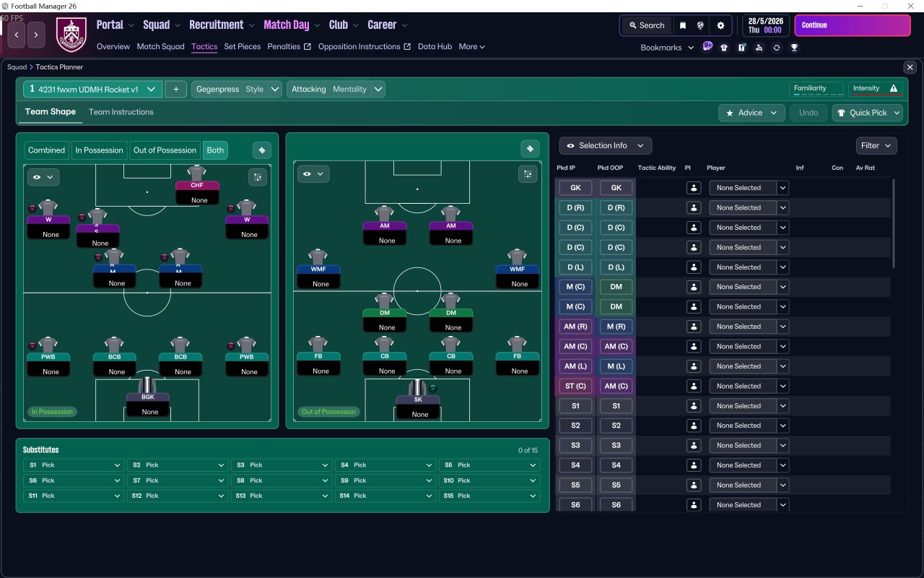Screen dimensions: 924x578
Task: Open the Set Pieces menu item
Action: coord(243,46)
